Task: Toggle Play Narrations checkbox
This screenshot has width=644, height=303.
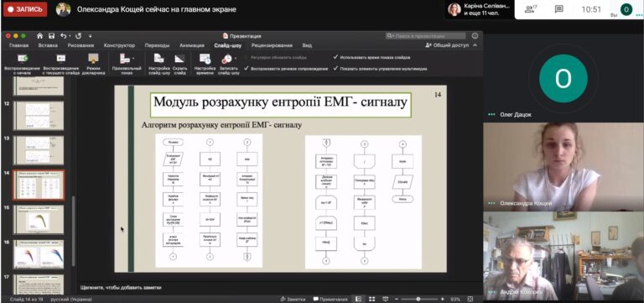Action: click(x=247, y=69)
